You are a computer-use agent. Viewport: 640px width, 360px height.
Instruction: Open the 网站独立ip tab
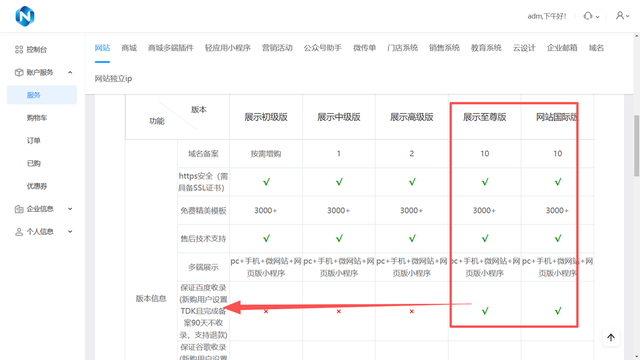pyautogui.click(x=113, y=78)
